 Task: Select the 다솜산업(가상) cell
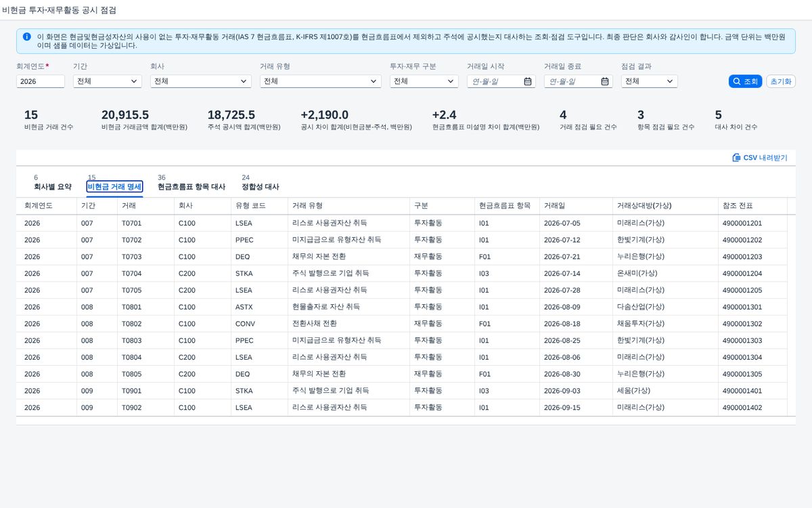pyautogui.click(x=641, y=307)
